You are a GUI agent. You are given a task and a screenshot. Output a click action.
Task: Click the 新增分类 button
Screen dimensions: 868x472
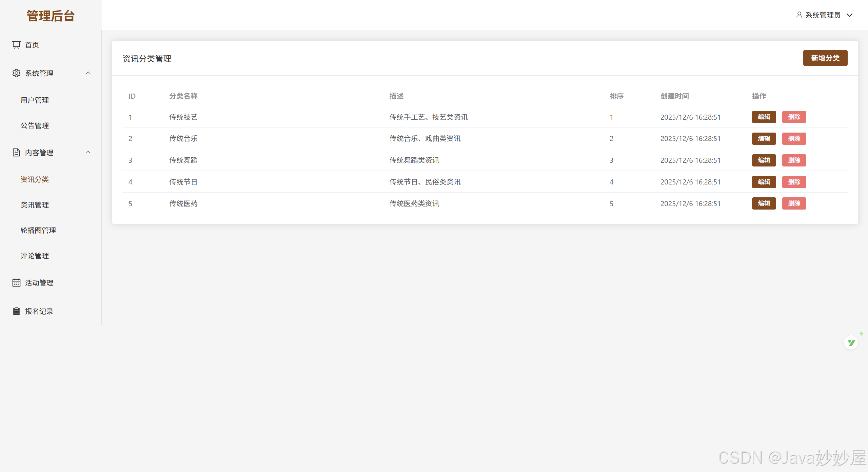[x=825, y=58]
